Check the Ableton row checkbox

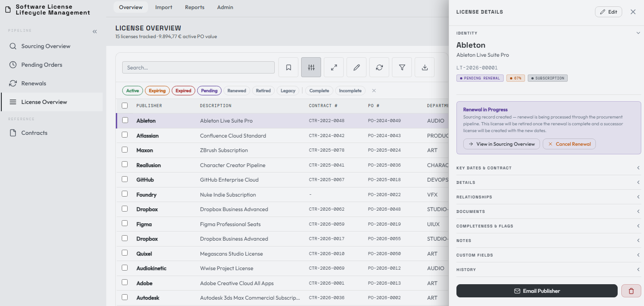click(x=125, y=120)
